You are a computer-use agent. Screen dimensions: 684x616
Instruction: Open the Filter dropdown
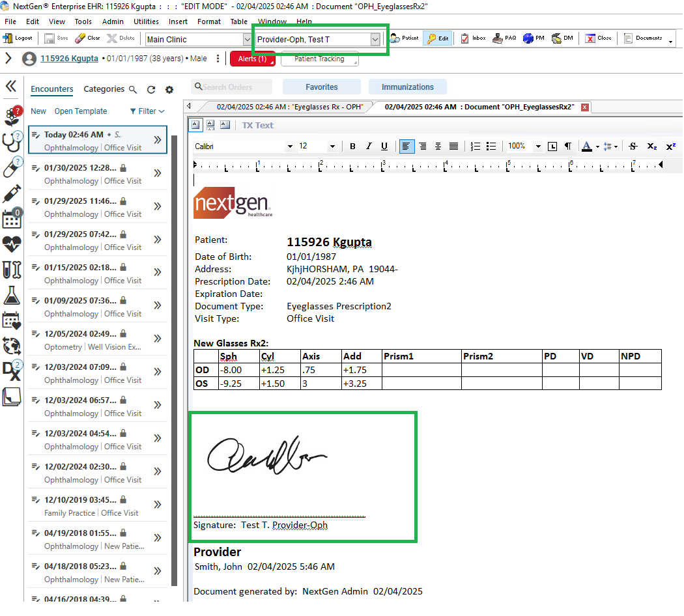[x=147, y=111]
